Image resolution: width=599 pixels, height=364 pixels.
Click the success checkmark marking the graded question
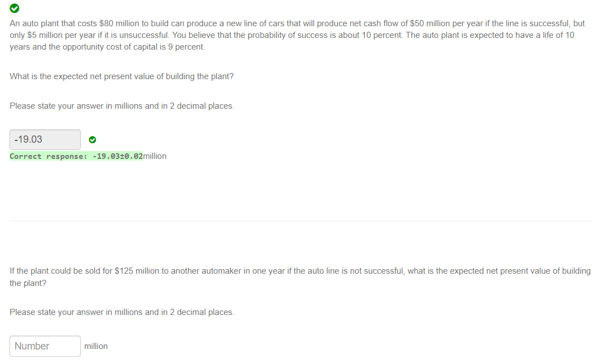14,8
